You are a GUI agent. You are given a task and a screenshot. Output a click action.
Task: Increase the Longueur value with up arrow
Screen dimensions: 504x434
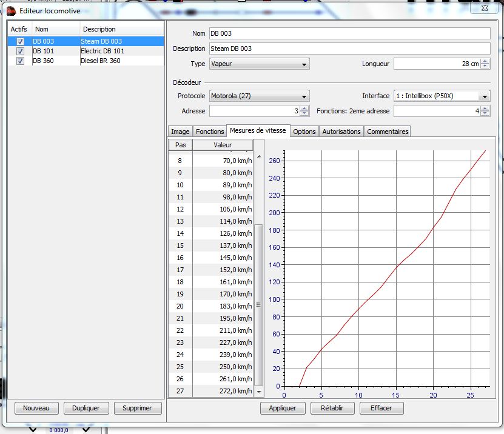[x=485, y=61]
